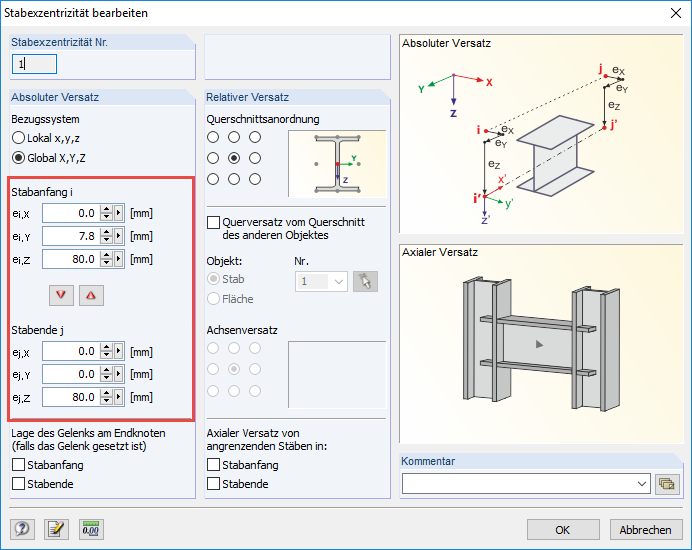Image resolution: width=692 pixels, height=550 pixels.
Task: Select center cross-section alignment radio
Action: (234, 158)
